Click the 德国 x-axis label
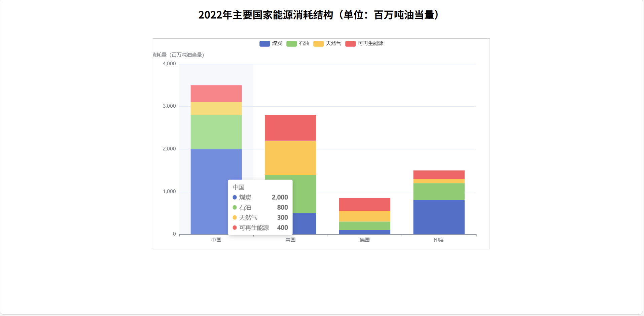Viewport: 644px width, 316px height. [365, 240]
